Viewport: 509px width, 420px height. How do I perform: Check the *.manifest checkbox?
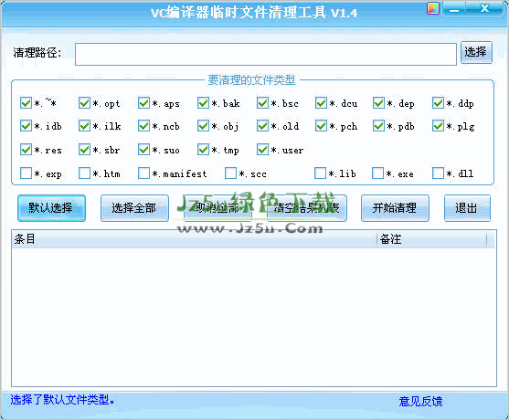pyautogui.click(x=143, y=173)
